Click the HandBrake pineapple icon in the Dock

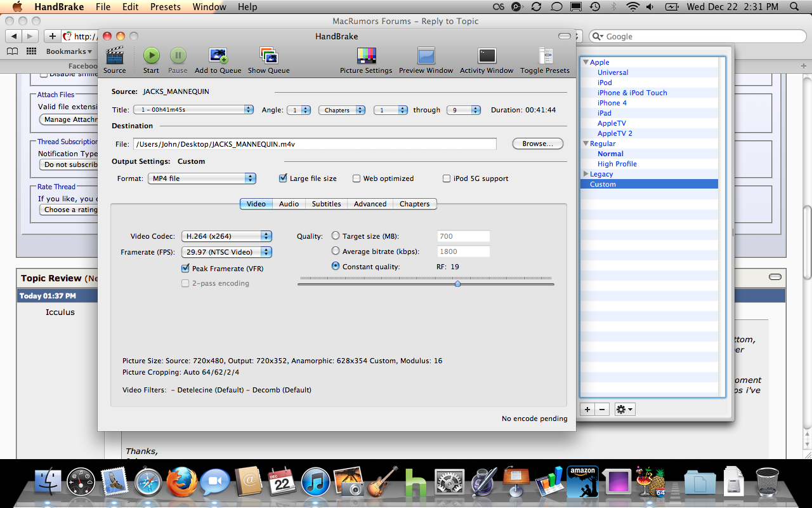click(650, 482)
